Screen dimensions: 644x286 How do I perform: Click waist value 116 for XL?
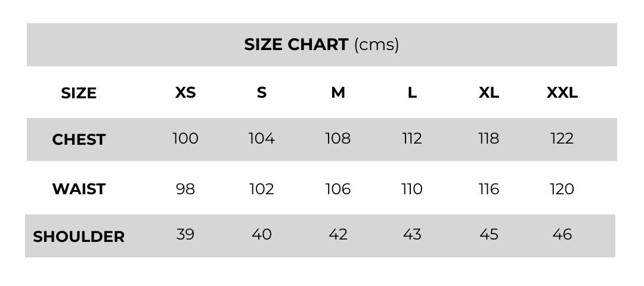488,189
